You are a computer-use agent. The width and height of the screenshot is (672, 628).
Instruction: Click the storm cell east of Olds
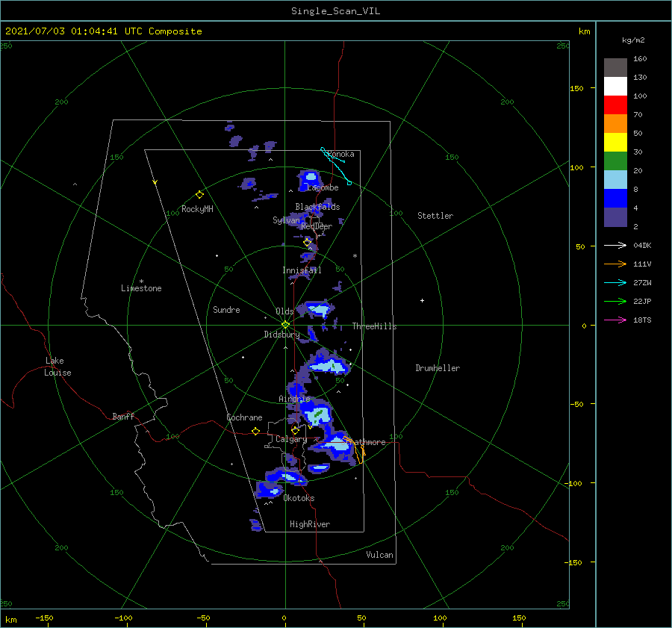click(x=317, y=309)
